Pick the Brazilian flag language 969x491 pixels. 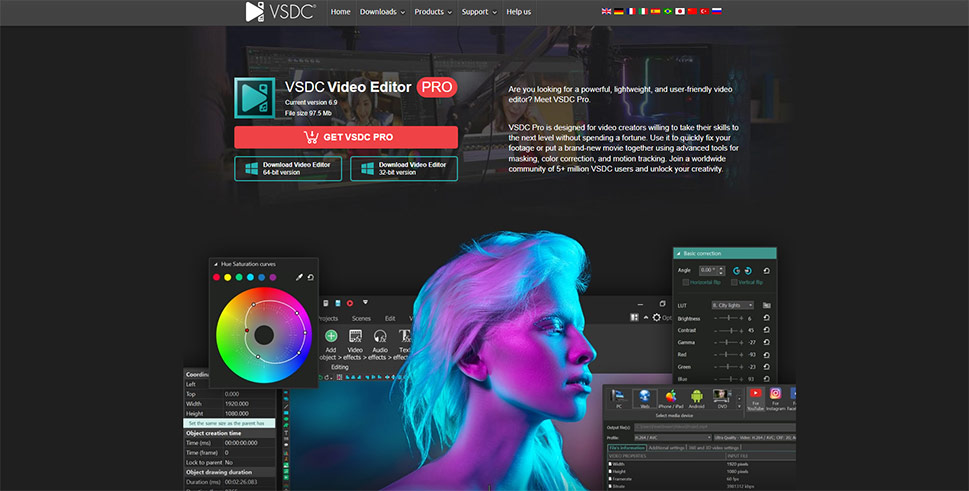pos(668,11)
